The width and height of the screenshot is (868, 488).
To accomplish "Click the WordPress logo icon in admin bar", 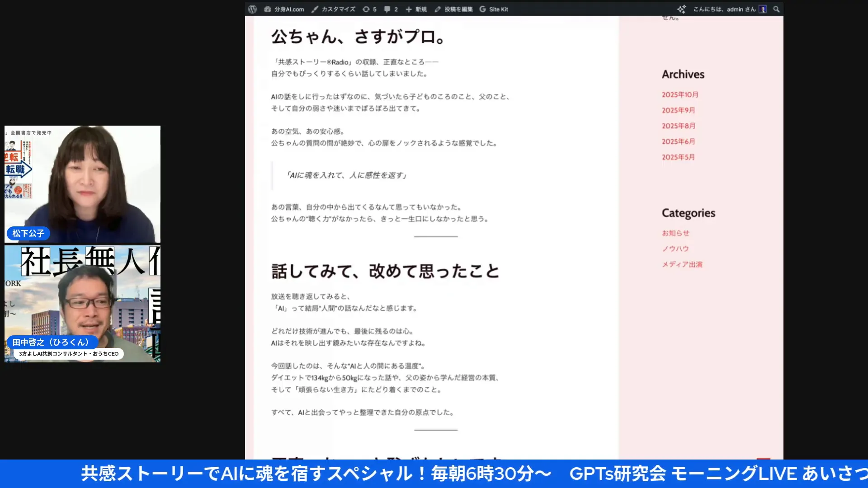I will tap(252, 9).
